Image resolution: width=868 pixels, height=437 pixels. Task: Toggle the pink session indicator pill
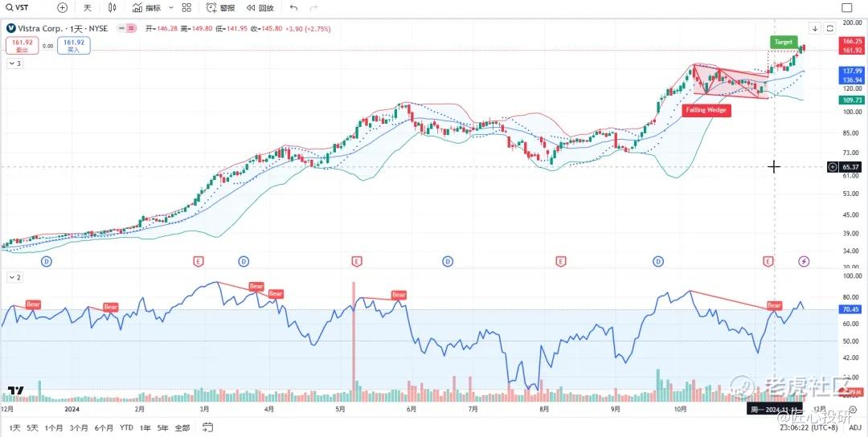(x=129, y=28)
